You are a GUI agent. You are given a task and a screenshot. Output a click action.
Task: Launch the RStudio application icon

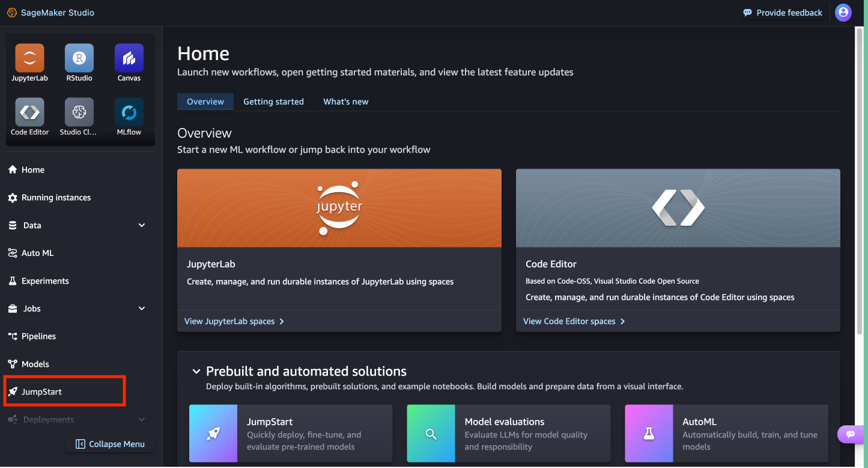pyautogui.click(x=79, y=58)
